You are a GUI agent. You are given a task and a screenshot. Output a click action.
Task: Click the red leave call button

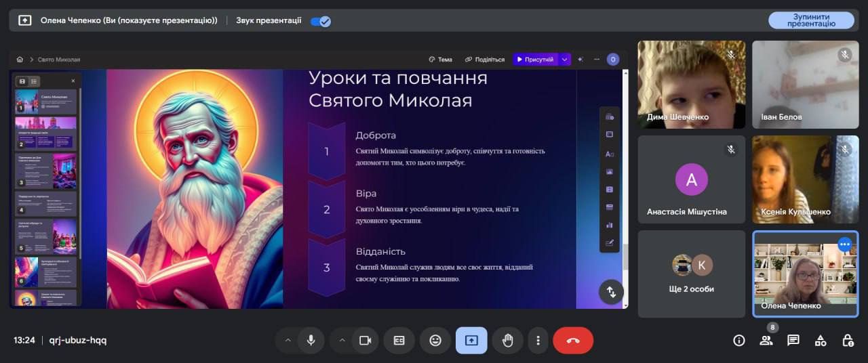coord(573,341)
